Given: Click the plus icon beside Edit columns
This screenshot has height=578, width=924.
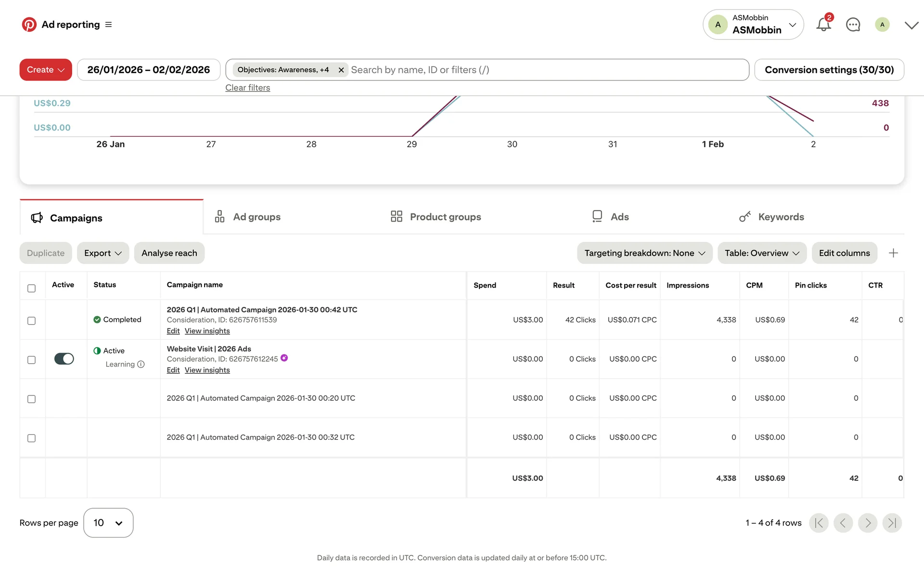Looking at the screenshot, I should pos(893,253).
